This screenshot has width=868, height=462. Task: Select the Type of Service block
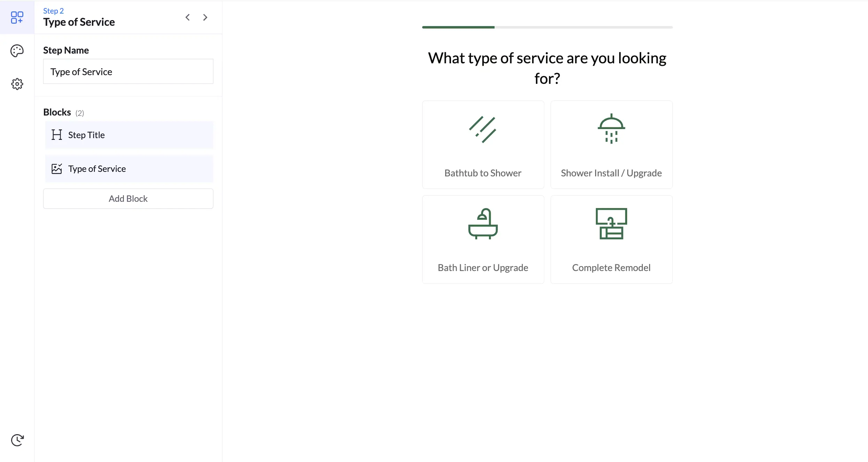(129, 169)
